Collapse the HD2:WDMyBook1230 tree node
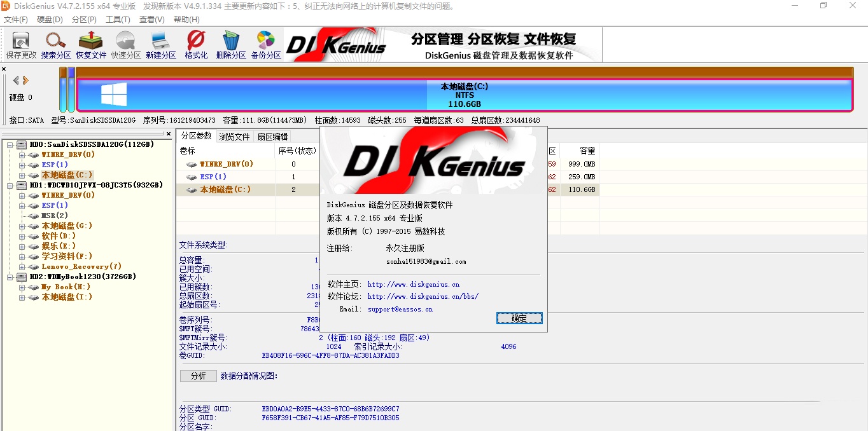Screen dimensions: 868x431 (10, 277)
